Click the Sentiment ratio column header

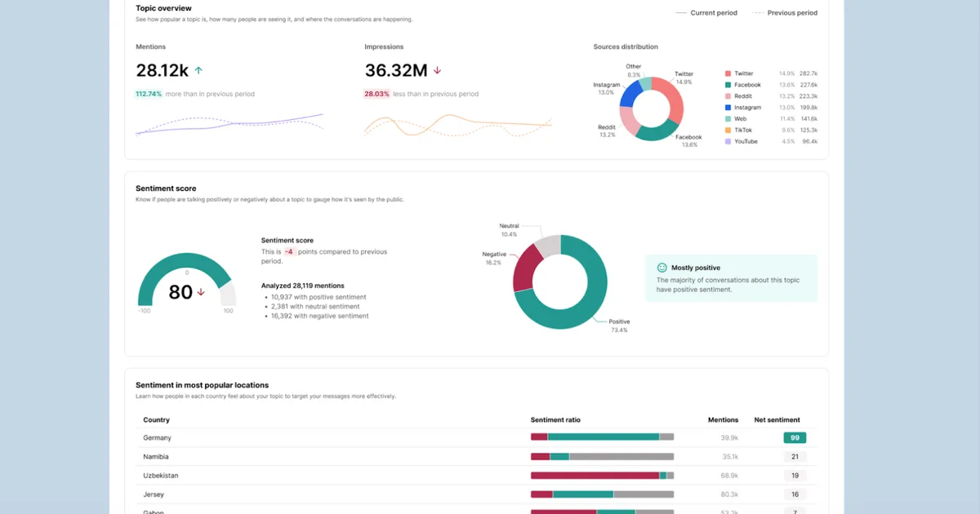click(555, 420)
